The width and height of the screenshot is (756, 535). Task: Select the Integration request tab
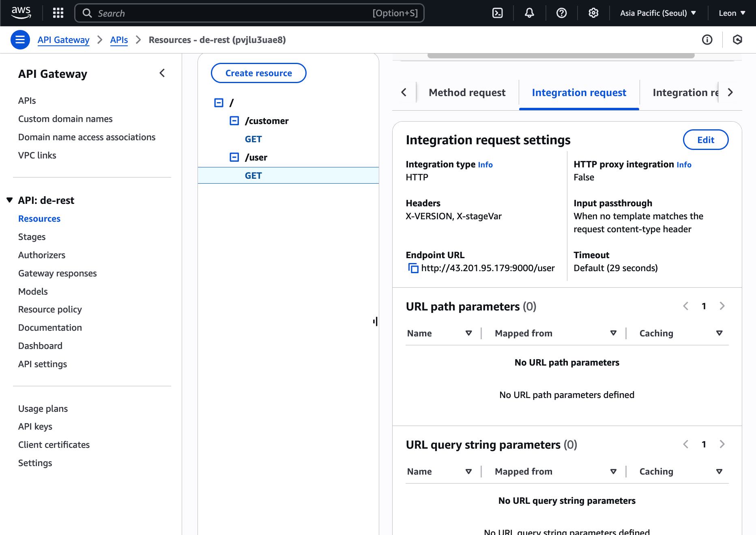tap(579, 92)
